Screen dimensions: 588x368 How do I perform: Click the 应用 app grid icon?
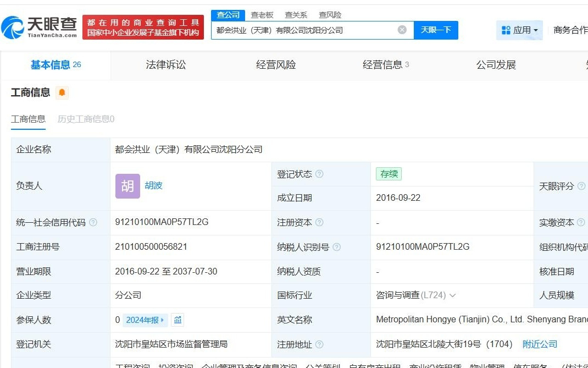(x=506, y=30)
